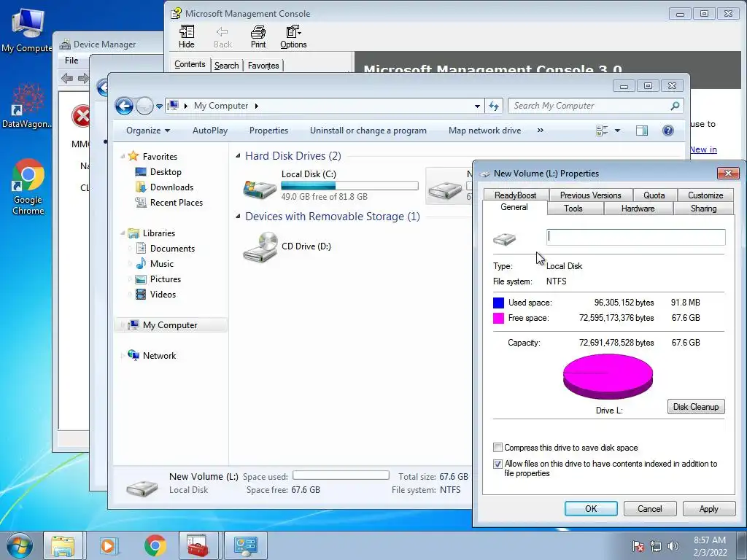Switch to the Tools tab
747x560 pixels.
click(573, 209)
